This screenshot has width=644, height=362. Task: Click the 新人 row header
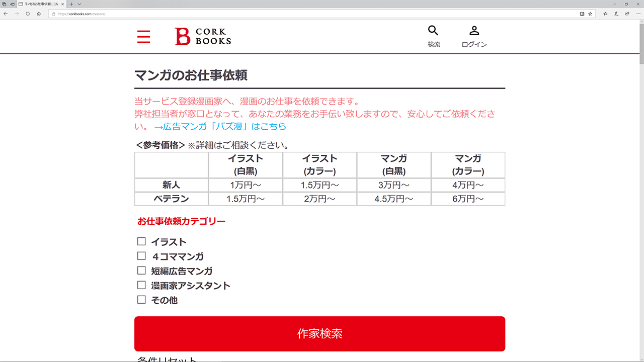tap(172, 185)
